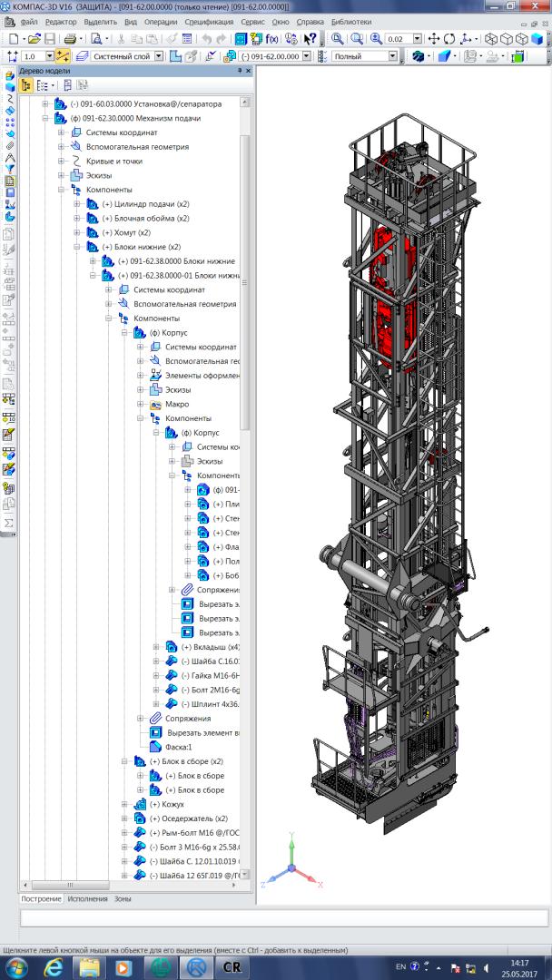Click the Pan view arrows icon
Screen dimensions: 552x980
tap(433, 39)
